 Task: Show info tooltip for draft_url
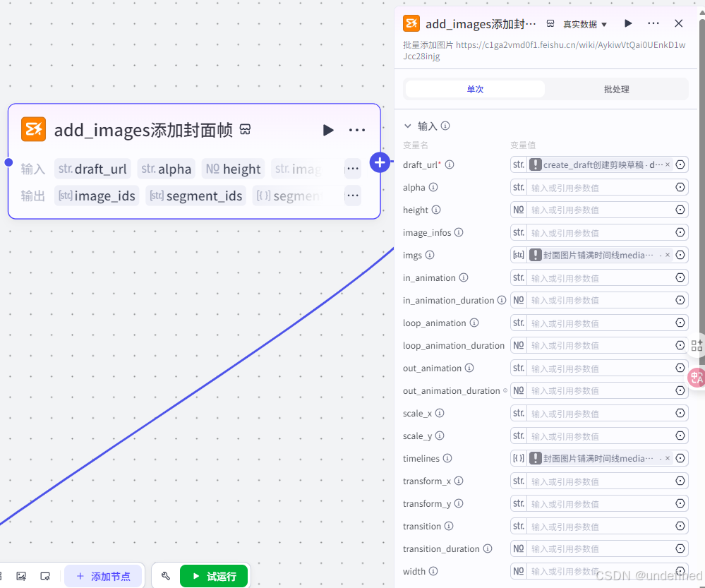(x=449, y=164)
